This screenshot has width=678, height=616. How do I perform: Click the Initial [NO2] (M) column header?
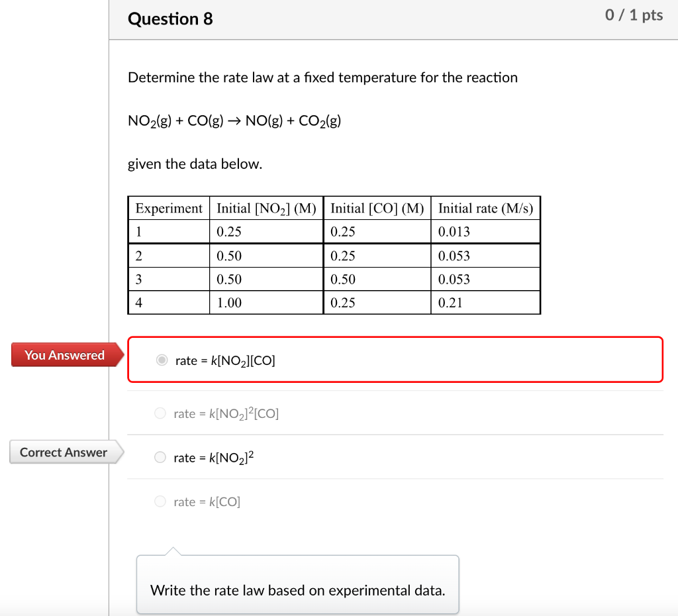coord(266,209)
